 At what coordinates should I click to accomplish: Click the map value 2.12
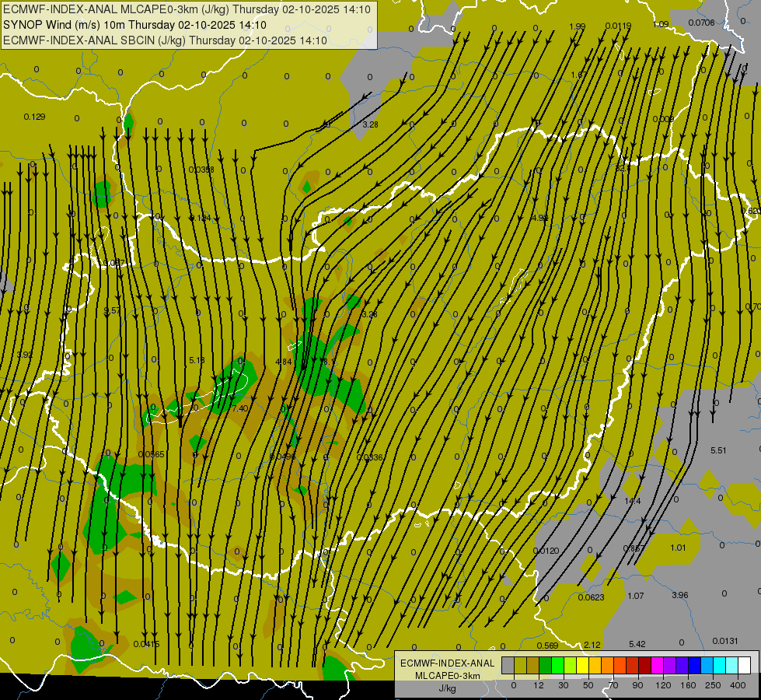tap(592, 645)
